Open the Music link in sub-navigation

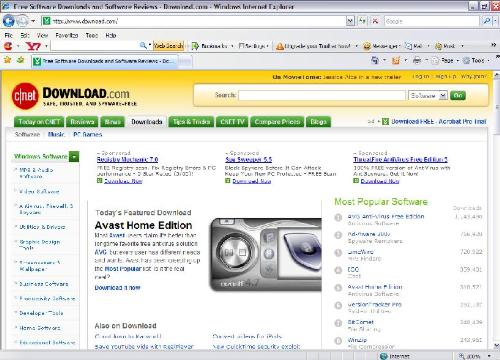point(56,134)
